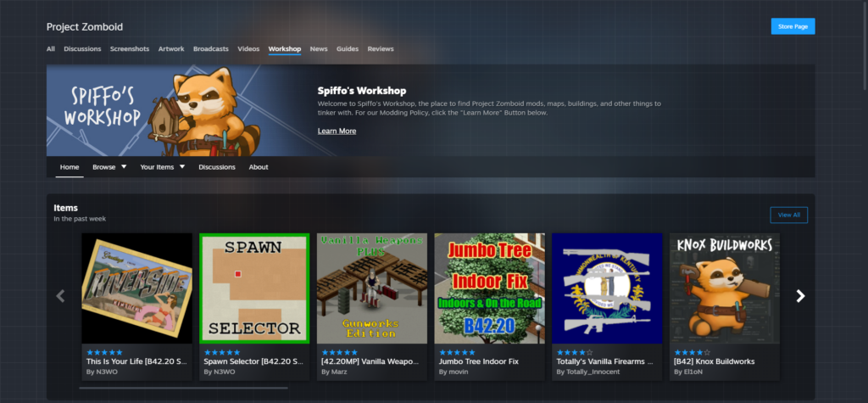
Task: Click the Spawn Selector [B42.20 title
Action: pos(253,361)
